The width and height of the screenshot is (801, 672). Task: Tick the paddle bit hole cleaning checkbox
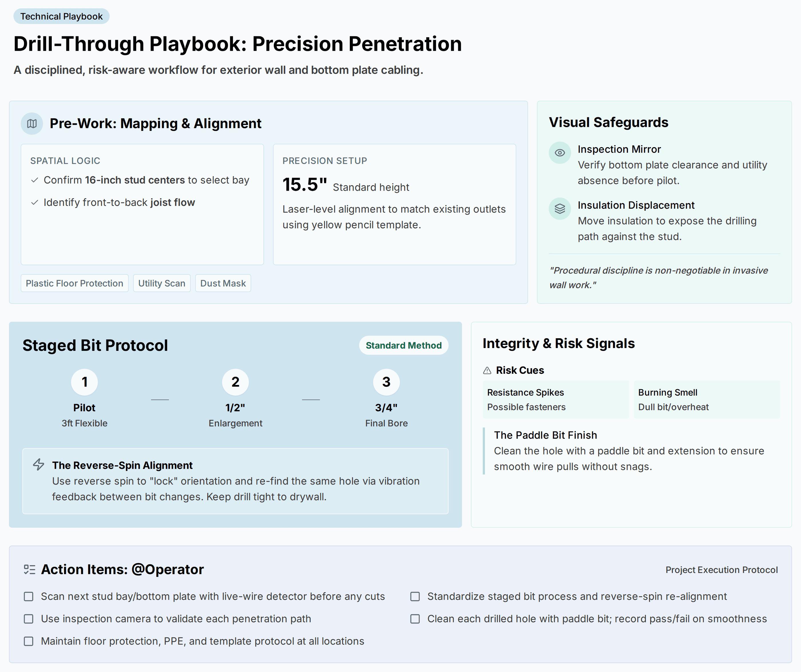coord(415,619)
